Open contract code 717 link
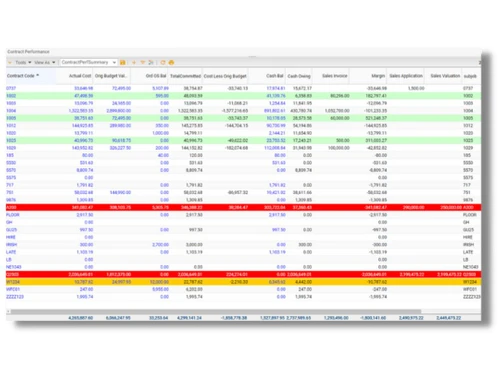The image size is (500, 375). tap(10, 185)
